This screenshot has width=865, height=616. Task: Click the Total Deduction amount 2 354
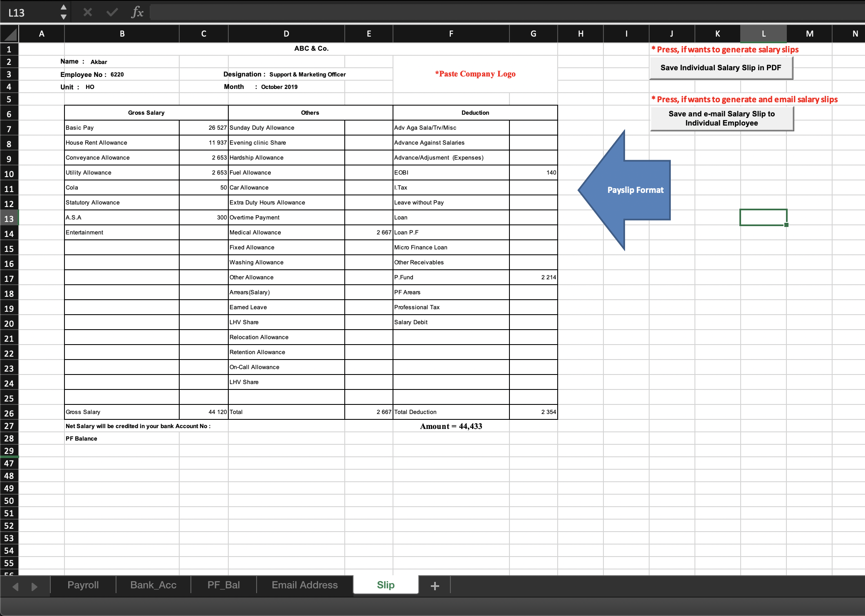pos(534,412)
